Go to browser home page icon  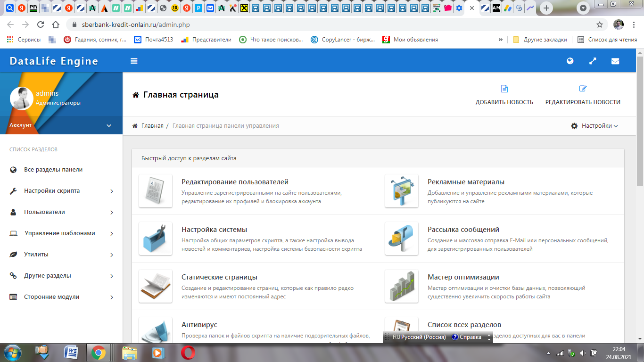click(56, 25)
